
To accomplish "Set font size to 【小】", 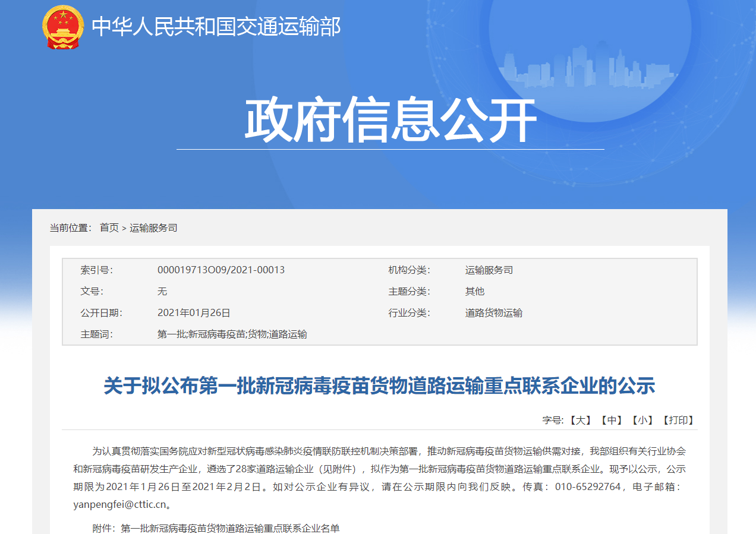I will [x=642, y=420].
